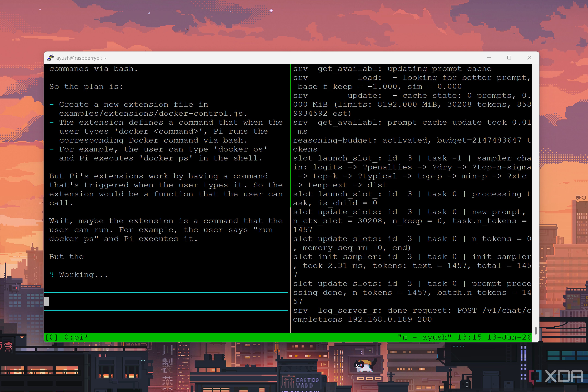
Task: Click the 'But the' line in left pane
Action: [x=67, y=256]
